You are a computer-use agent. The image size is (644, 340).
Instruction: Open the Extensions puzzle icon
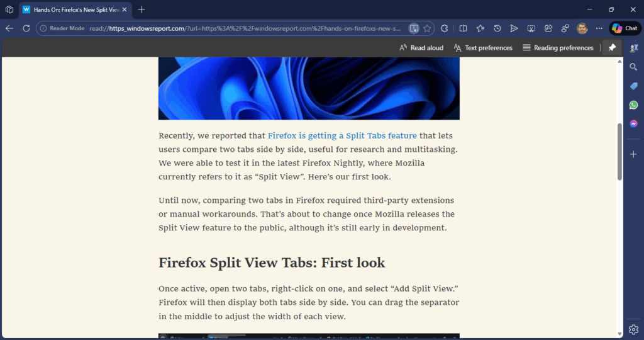tap(445, 28)
